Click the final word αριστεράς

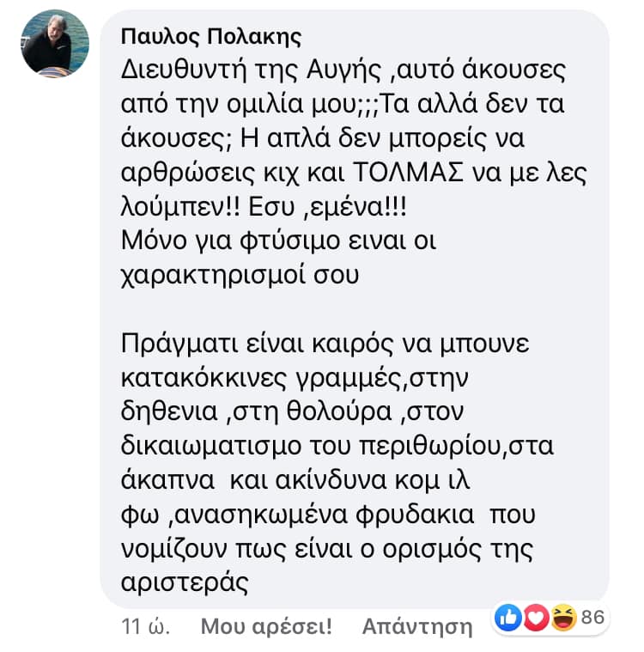(185, 583)
